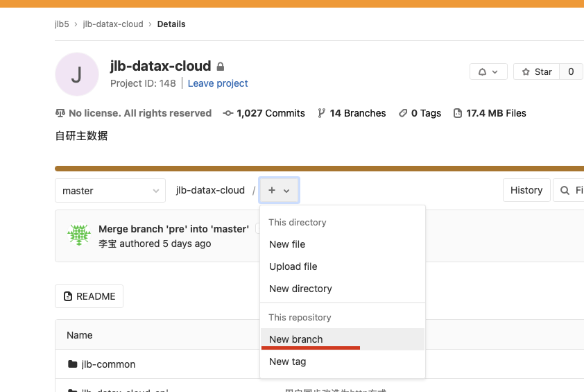Select Upload file menu entry
Image resolution: width=584 pixels, height=392 pixels.
[x=293, y=266]
